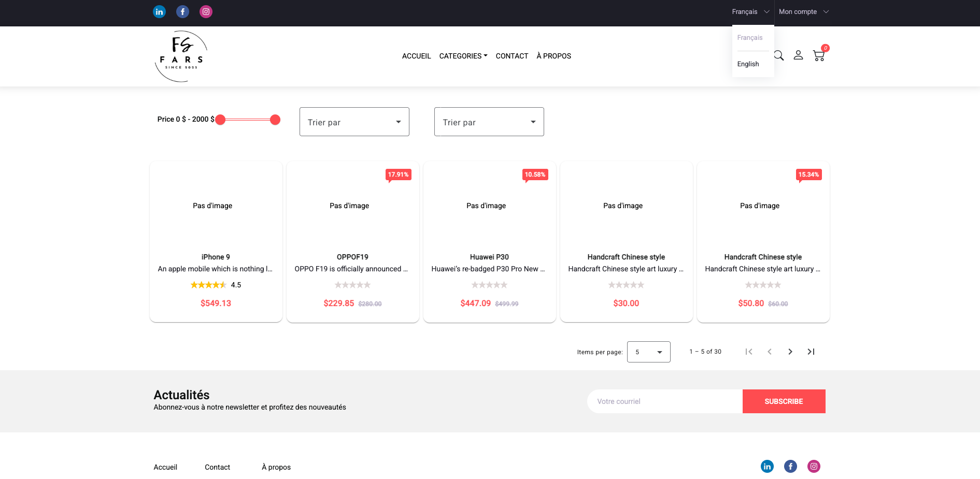The image size is (980, 479).
Task: Click the Facebook icon in top bar
Action: tap(182, 12)
